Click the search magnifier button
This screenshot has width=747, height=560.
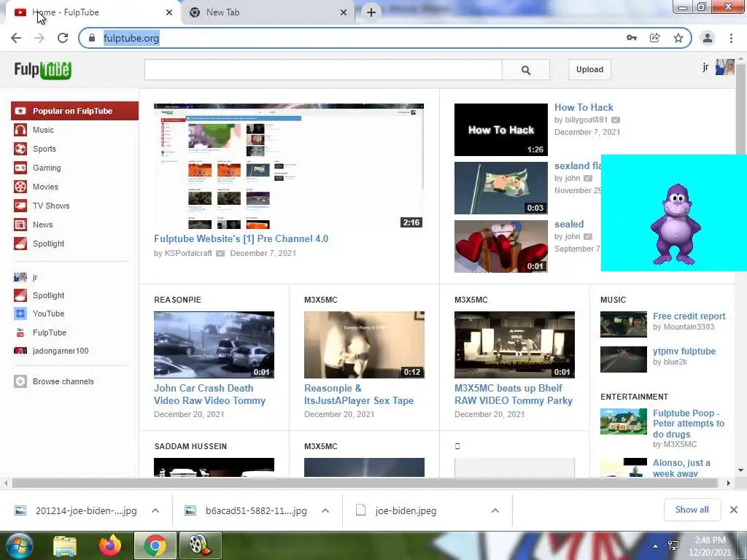tap(525, 70)
